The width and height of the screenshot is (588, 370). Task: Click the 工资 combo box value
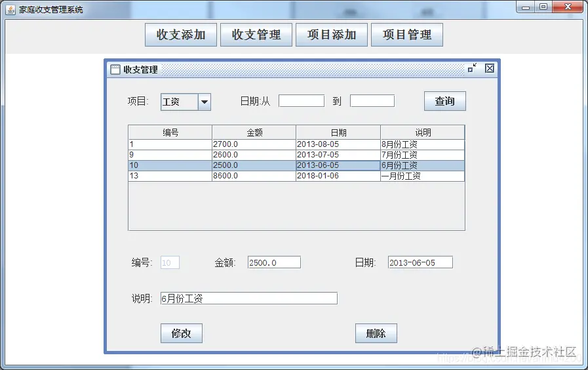[x=179, y=102]
